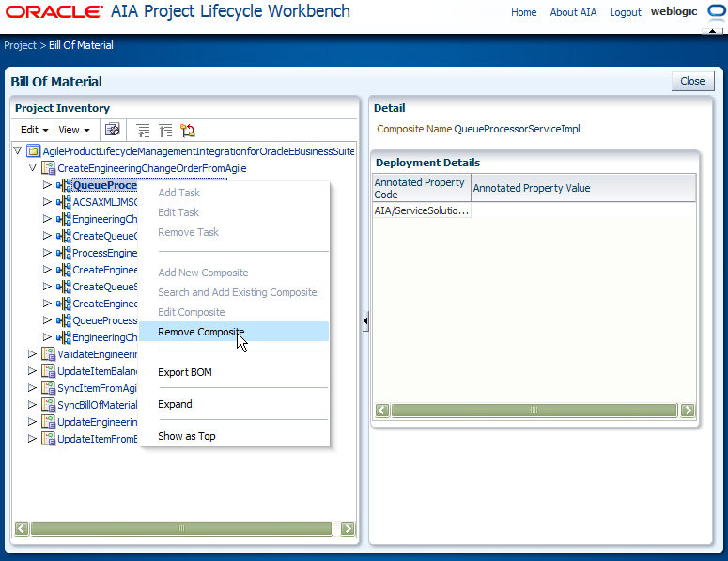Click Deployment Details scrollbar thumb
Viewport: 728px width, 561px height.
534,410
